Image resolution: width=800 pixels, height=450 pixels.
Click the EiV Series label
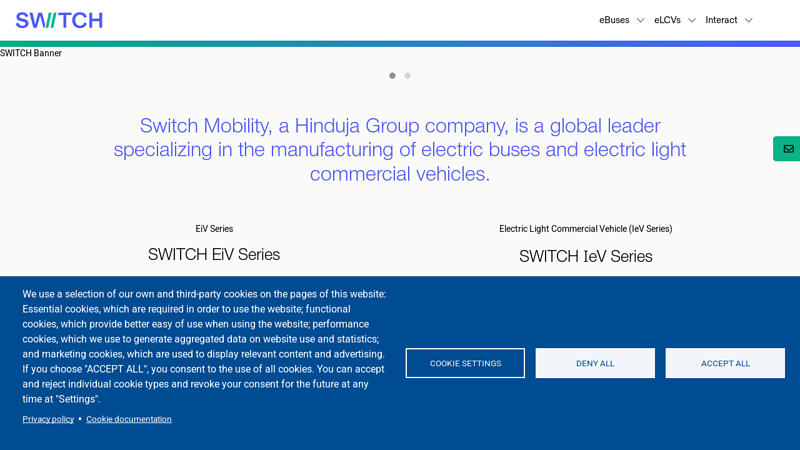[214, 229]
